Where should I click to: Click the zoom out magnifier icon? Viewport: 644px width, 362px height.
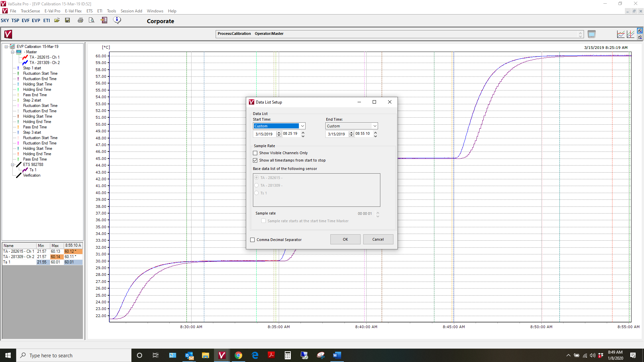coord(640,37)
